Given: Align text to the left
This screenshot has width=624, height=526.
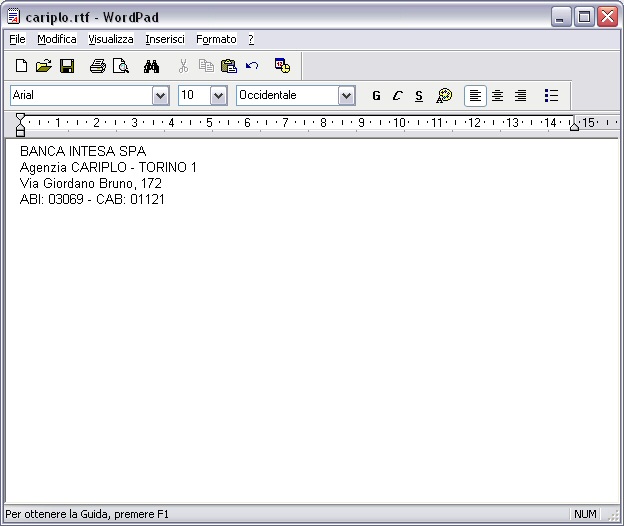Looking at the screenshot, I should coord(475,95).
